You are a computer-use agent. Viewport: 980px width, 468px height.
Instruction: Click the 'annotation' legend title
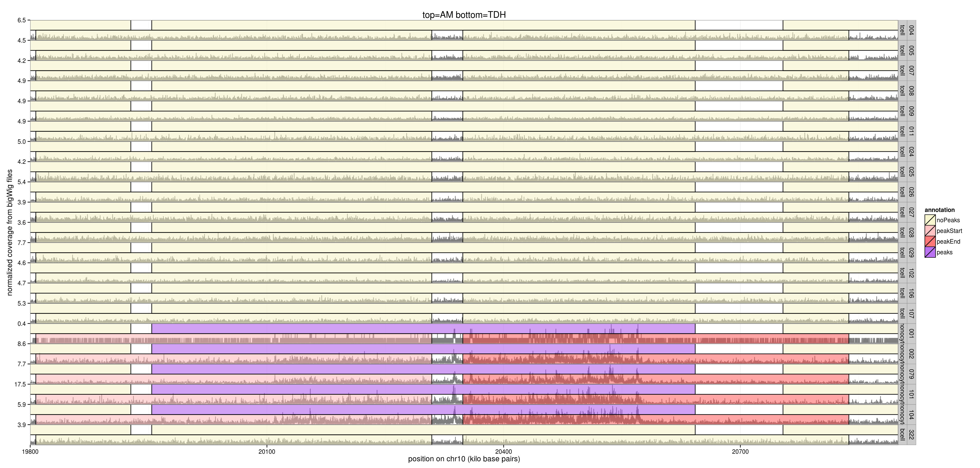[939, 210]
